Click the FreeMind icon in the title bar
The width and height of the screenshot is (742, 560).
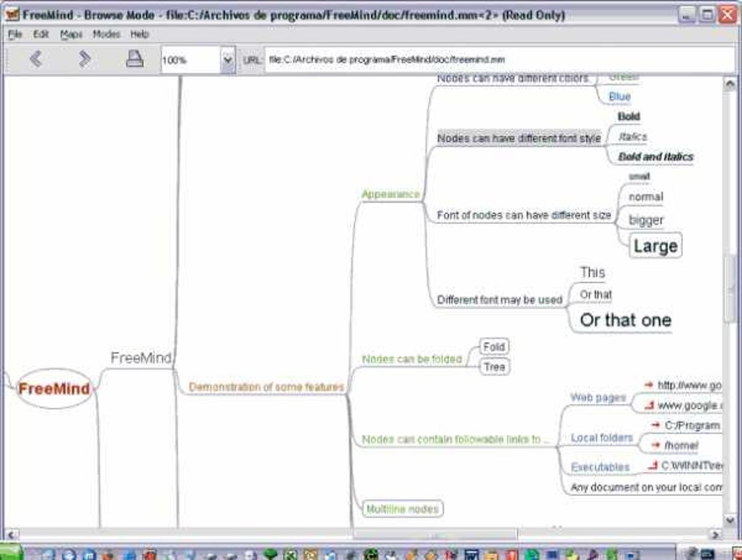tap(12, 15)
